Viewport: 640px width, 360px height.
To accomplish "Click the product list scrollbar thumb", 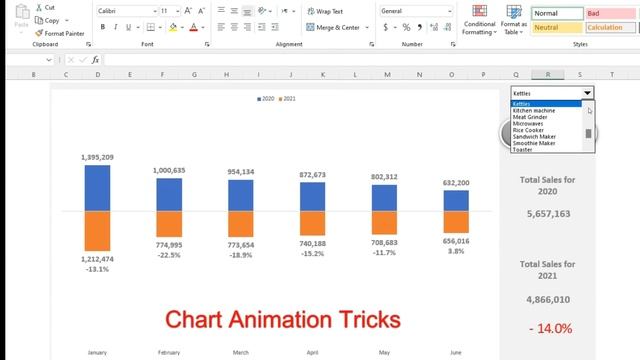I will click(x=588, y=133).
